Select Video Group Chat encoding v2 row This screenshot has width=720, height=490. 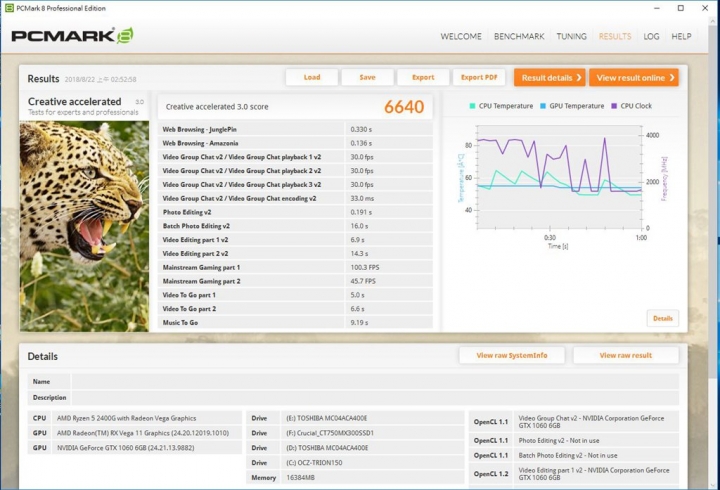[295, 198]
